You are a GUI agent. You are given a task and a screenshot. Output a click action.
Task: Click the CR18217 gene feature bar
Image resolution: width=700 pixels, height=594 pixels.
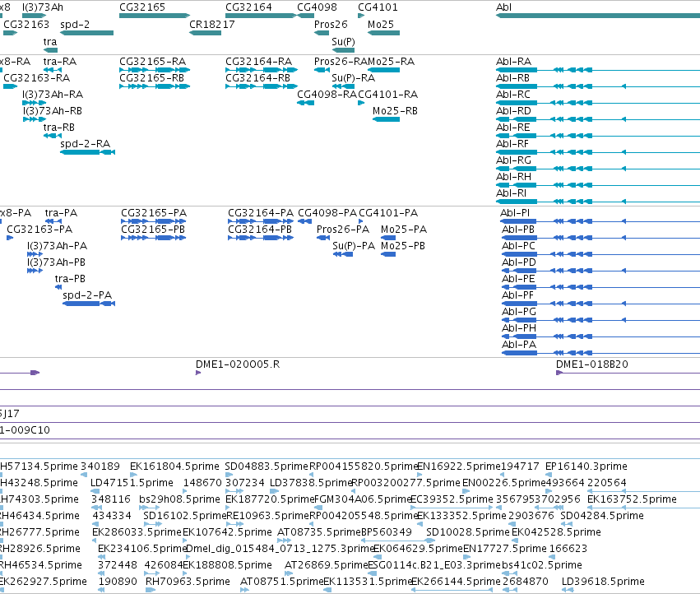point(206,33)
